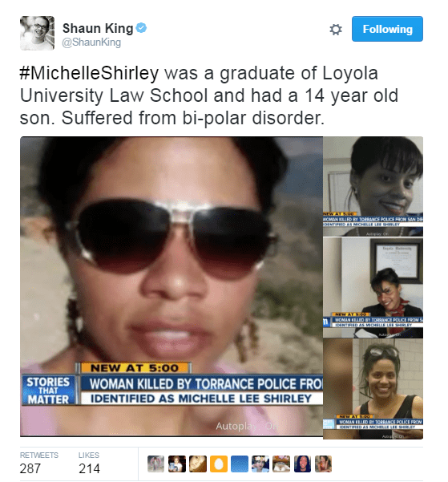Click the blue verified badge
448x482 pixels.
pos(141,28)
